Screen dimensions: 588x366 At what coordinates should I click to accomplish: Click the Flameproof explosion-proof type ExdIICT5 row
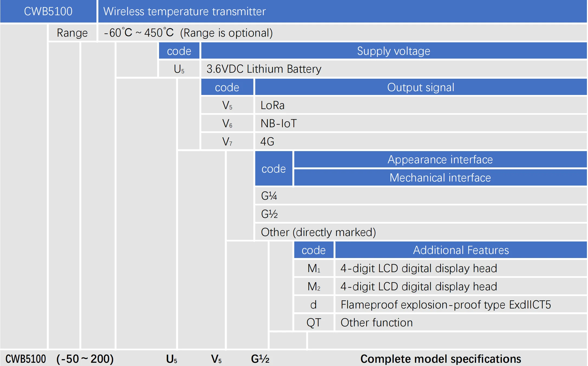445,305
